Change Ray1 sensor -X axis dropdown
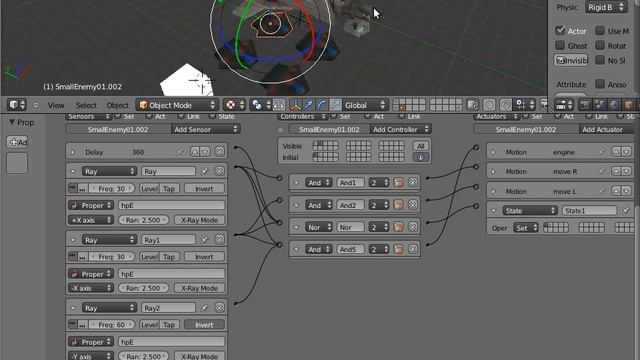 90,288
